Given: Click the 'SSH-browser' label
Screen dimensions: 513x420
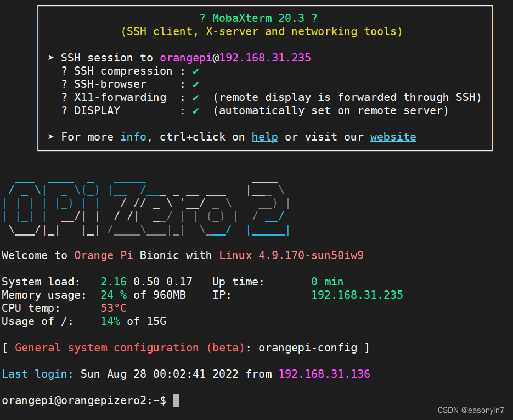Looking at the screenshot, I should pos(110,85).
